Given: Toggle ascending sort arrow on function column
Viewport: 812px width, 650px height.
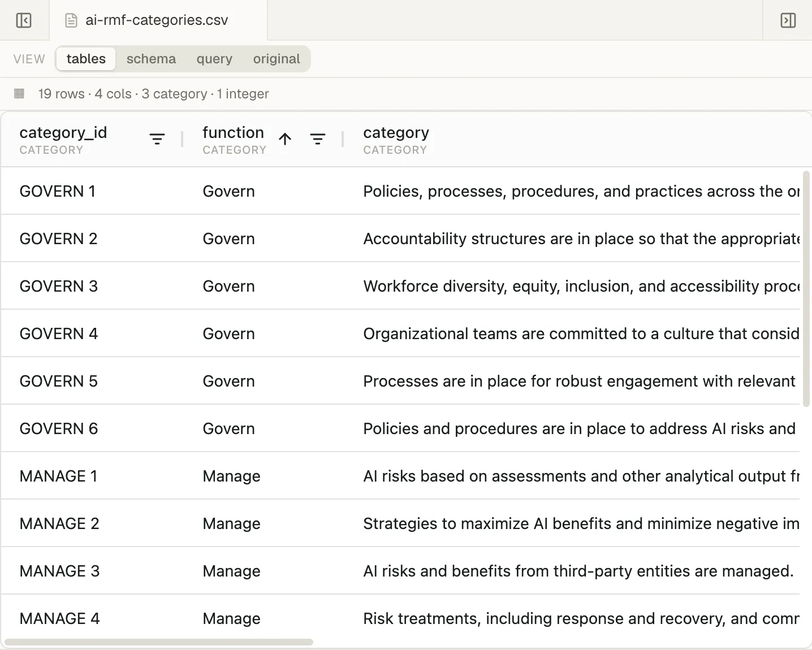Looking at the screenshot, I should point(285,139).
